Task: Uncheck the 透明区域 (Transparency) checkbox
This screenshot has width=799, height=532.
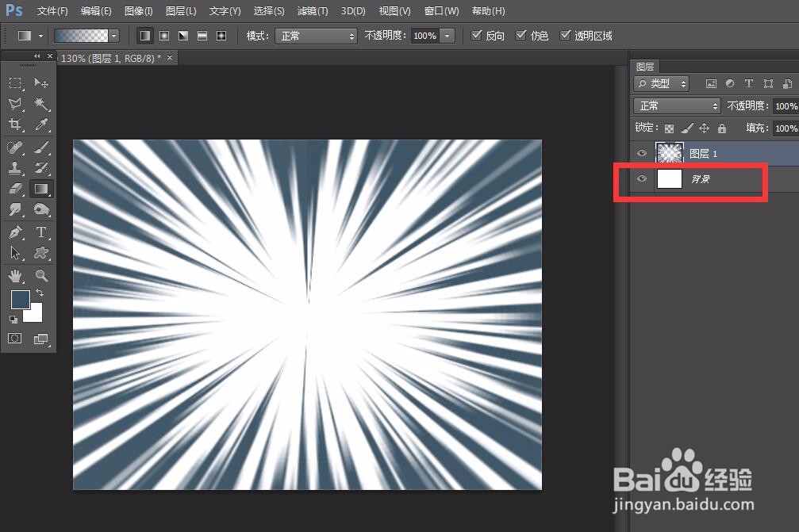Action: (x=565, y=35)
